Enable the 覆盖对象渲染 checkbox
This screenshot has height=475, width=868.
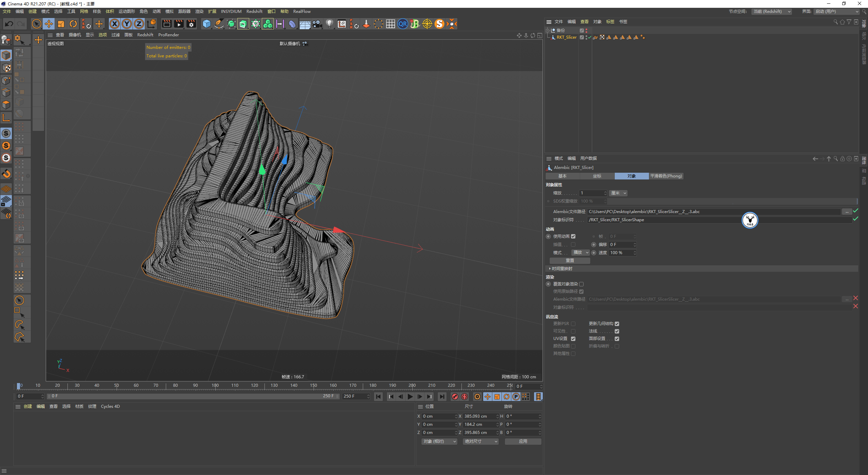[x=581, y=284]
